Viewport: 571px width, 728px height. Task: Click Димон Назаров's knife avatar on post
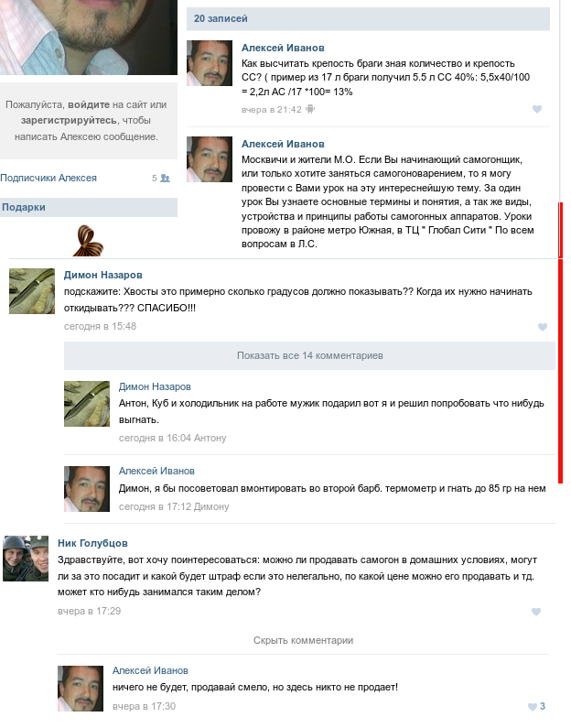point(32,291)
